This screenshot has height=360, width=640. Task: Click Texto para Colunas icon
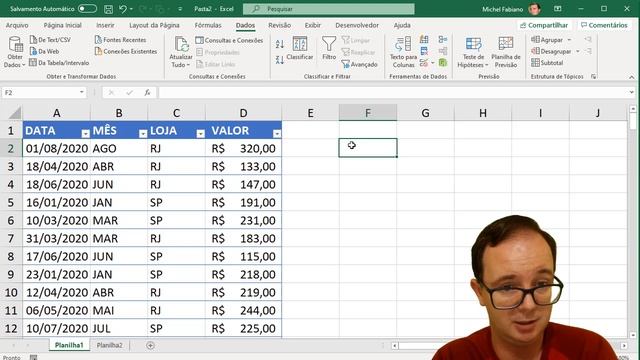tap(403, 44)
